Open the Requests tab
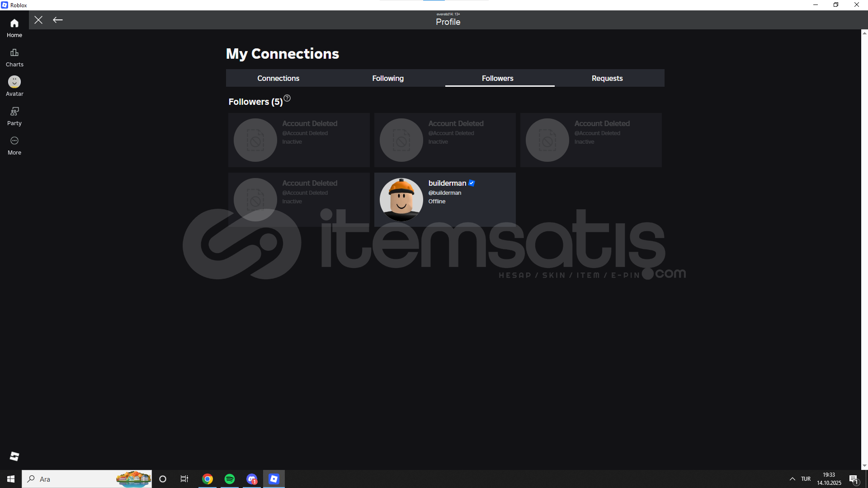 (607, 78)
